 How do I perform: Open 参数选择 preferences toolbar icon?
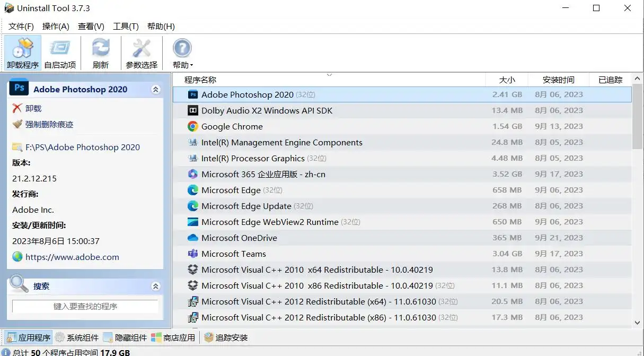[142, 54]
